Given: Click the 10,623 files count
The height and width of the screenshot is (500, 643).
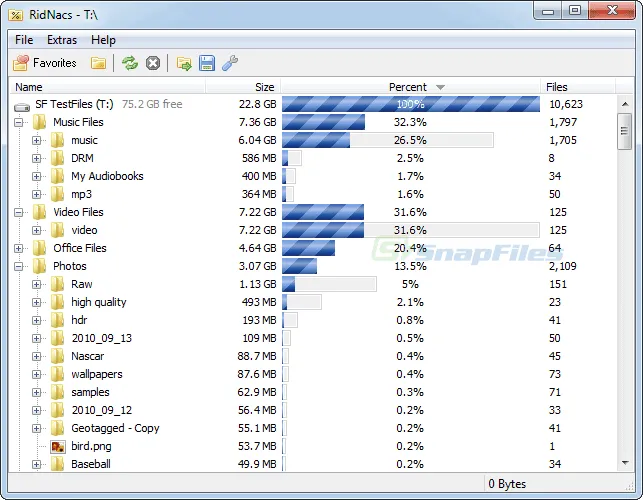Looking at the screenshot, I should tap(565, 104).
